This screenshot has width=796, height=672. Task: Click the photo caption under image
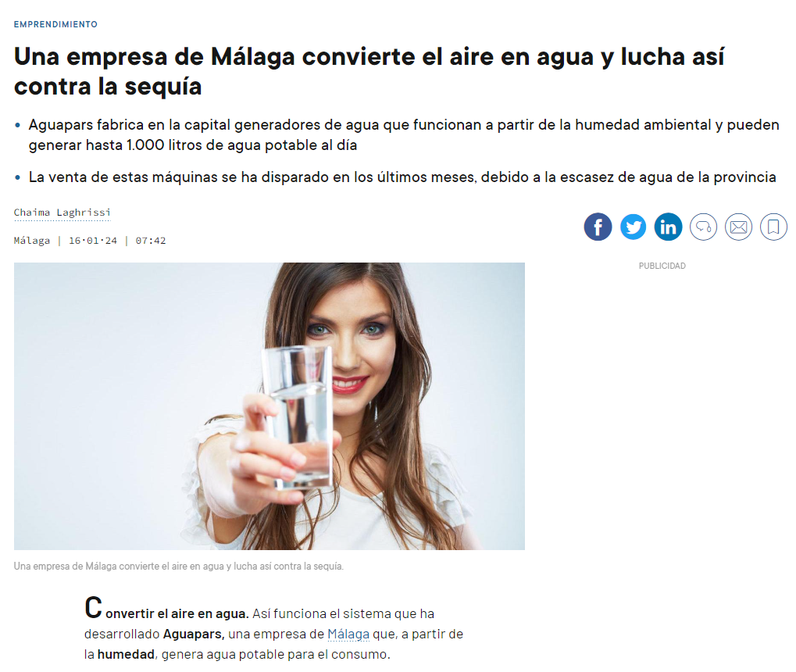[179, 566]
